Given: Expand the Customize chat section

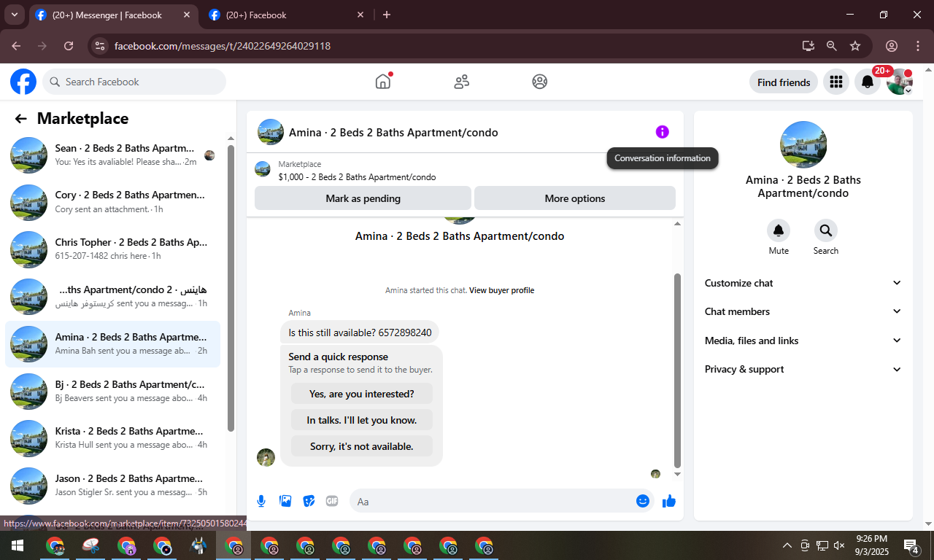Looking at the screenshot, I should pyautogui.click(x=803, y=283).
